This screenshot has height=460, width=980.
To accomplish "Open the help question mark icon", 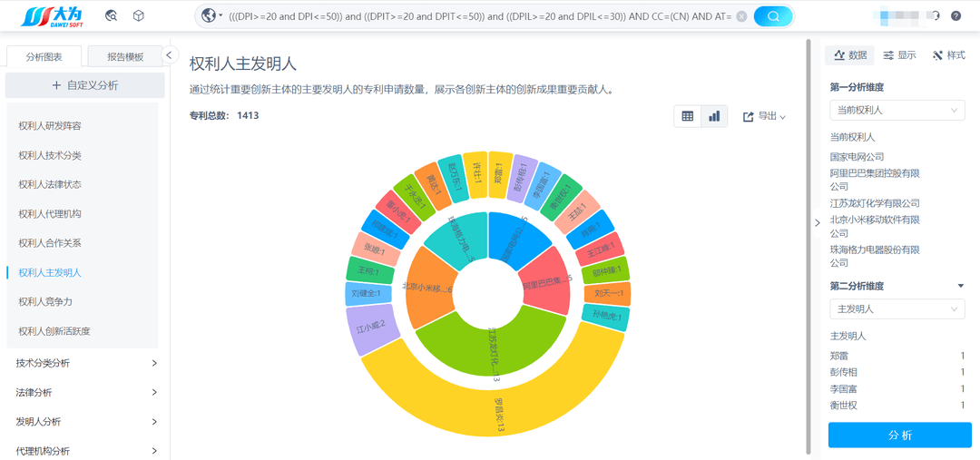I will pos(955,16).
